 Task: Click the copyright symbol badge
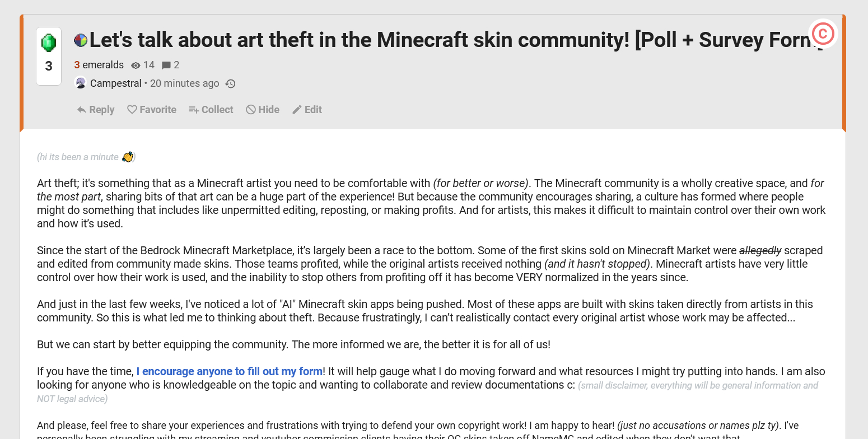(x=823, y=34)
